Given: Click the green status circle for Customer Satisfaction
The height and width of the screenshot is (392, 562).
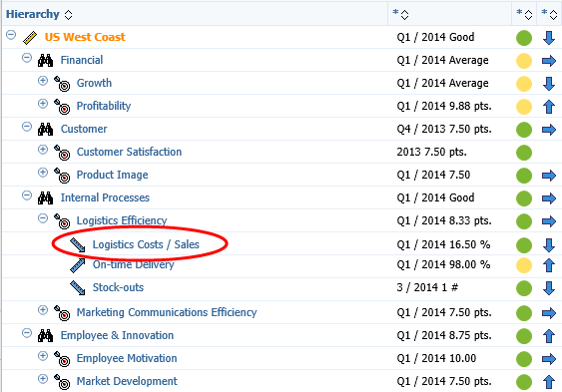Looking at the screenshot, I should click(524, 153).
